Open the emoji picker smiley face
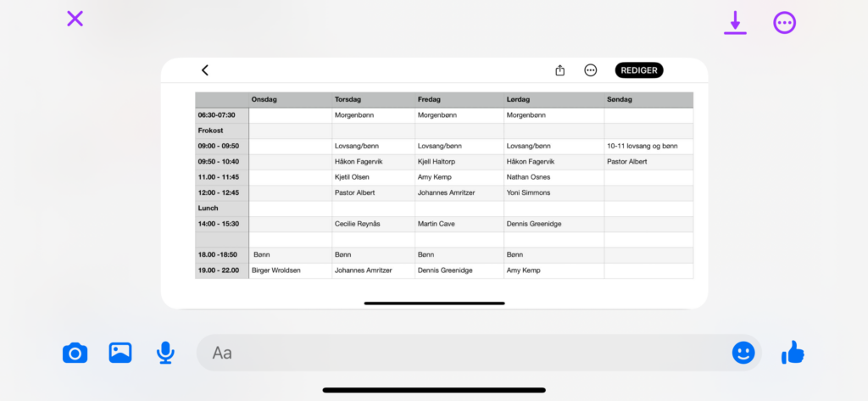868x401 pixels. click(743, 353)
